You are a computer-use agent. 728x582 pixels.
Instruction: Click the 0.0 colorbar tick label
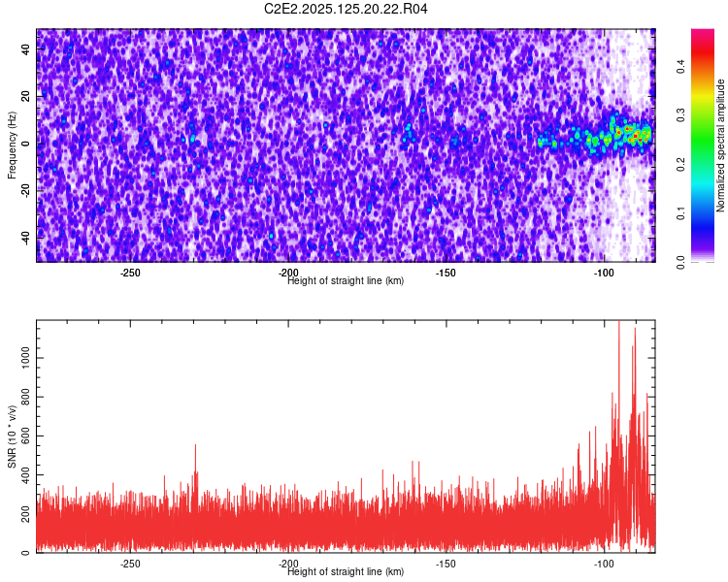coord(680,263)
